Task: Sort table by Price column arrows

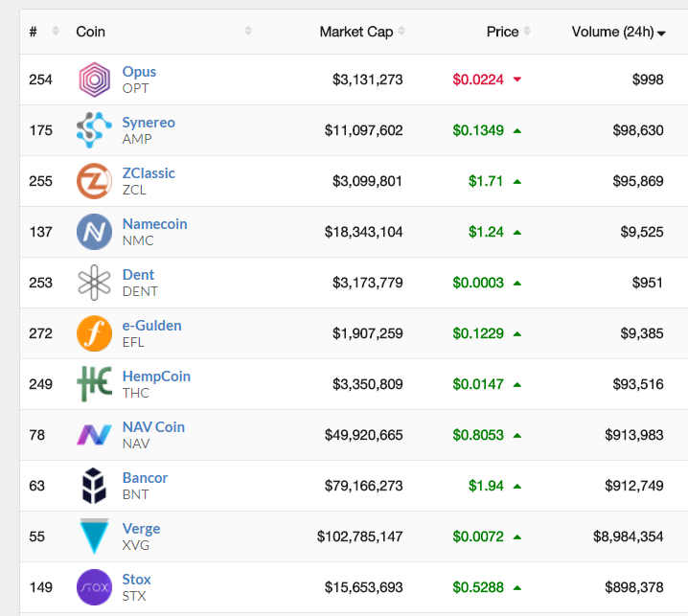Action: click(x=527, y=31)
